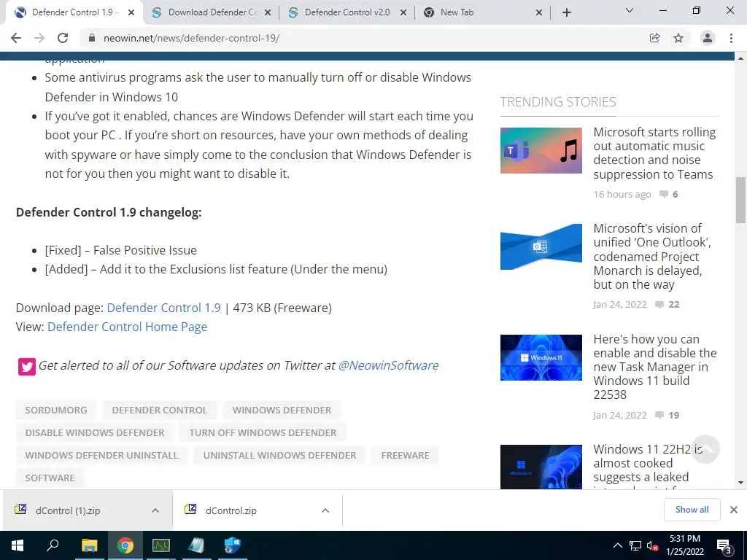The image size is (747, 560).
Task: Select WINDOWS DEFENDER UNINSTALL tag
Action: pyautogui.click(x=101, y=455)
